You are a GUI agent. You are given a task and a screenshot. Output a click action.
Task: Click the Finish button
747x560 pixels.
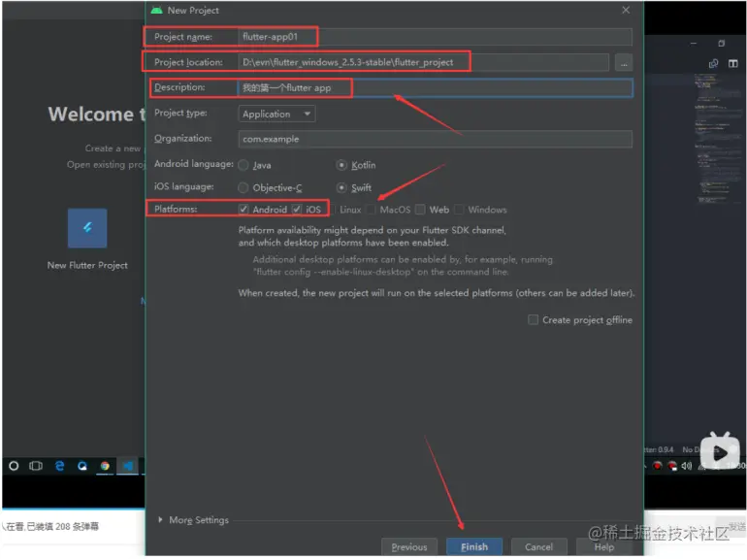(x=474, y=546)
